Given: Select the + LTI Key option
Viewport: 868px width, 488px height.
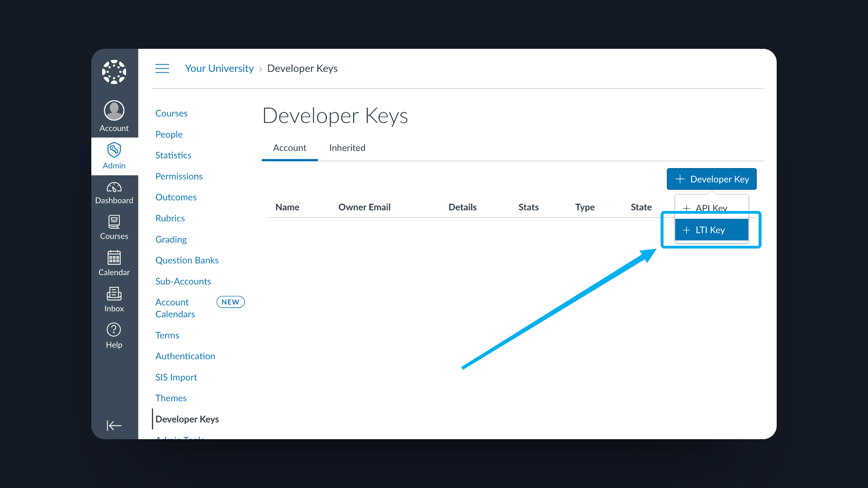Looking at the screenshot, I should point(711,230).
